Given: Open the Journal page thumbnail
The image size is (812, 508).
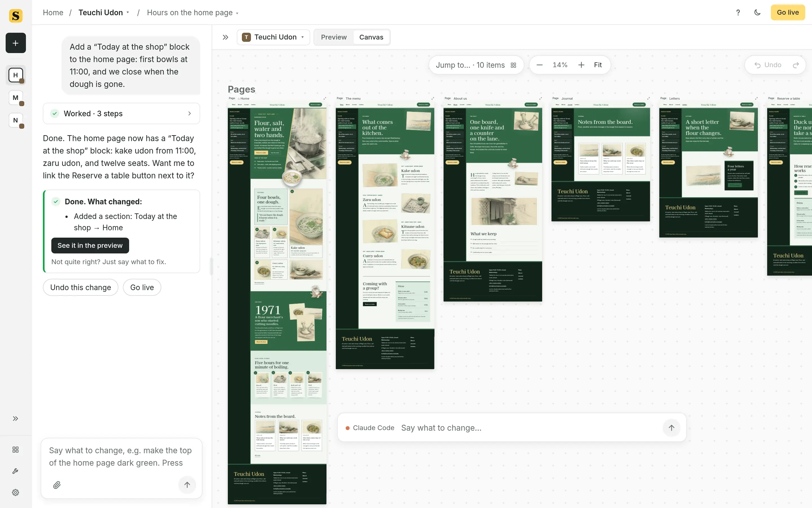Looking at the screenshot, I should 601,162.
